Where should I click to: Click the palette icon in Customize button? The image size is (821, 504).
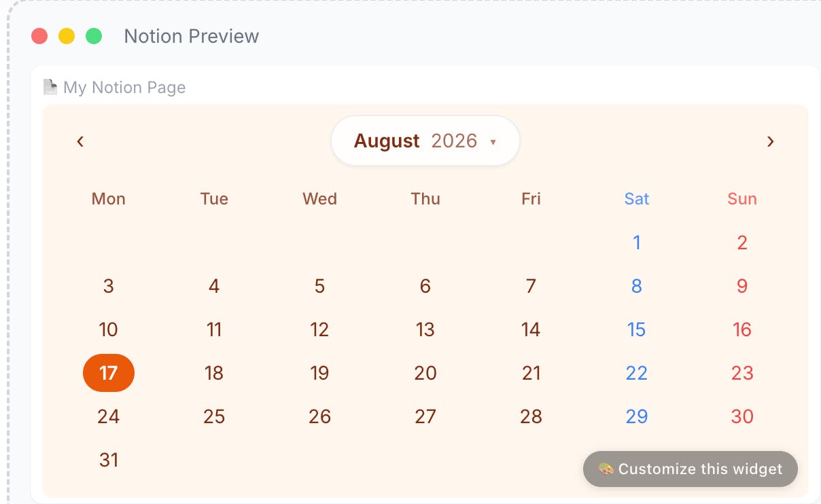pyautogui.click(x=606, y=469)
